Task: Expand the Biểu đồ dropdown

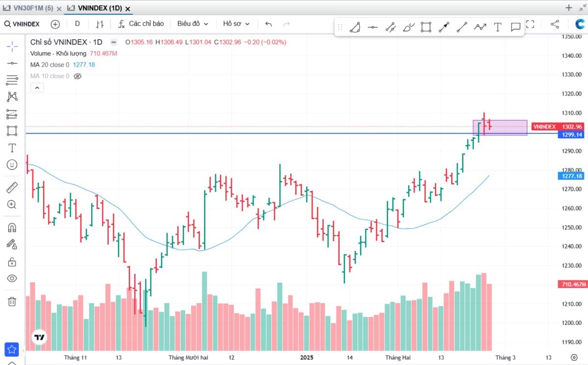Action: pos(193,24)
